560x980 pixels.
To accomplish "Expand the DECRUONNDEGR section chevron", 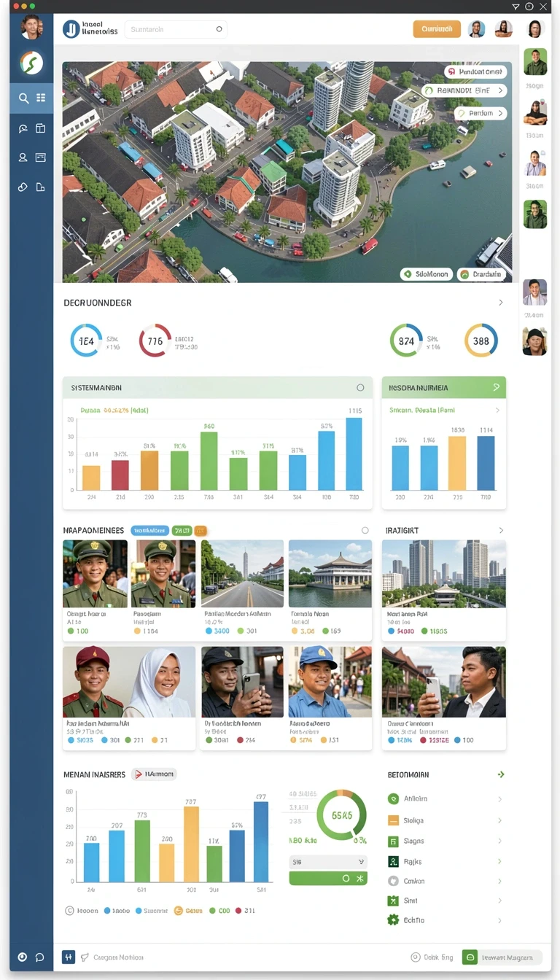I will pyautogui.click(x=500, y=303).
